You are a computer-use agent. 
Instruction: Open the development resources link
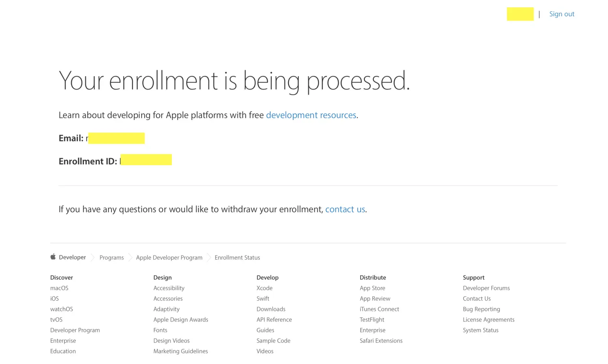tap(311, 115)
